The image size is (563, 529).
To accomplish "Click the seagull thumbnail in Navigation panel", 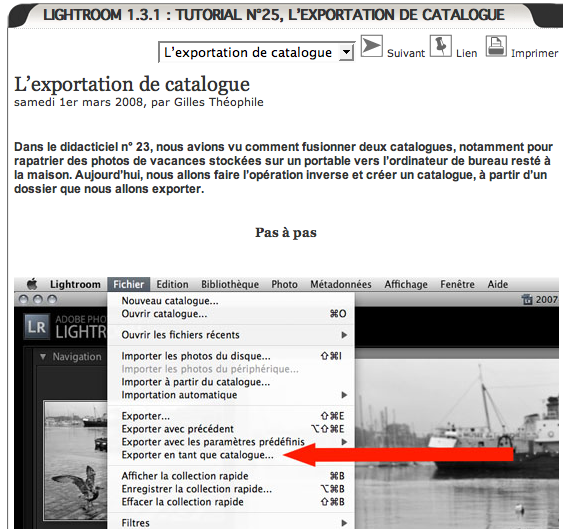I will point(76,460).
